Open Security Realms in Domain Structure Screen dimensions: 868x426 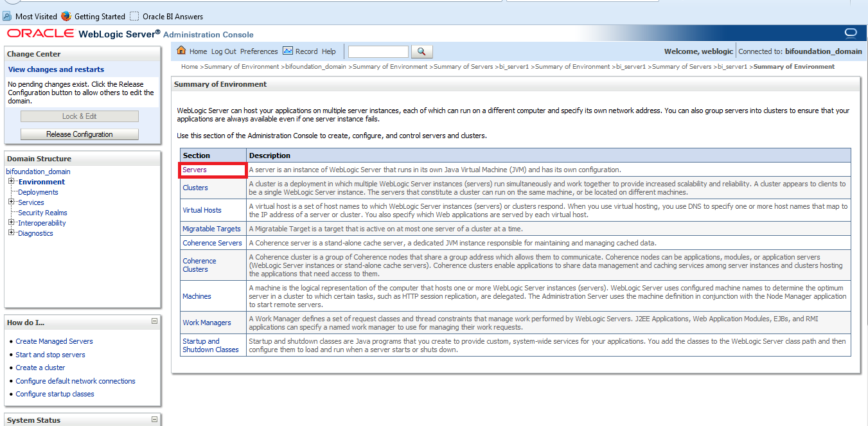point(42,213)
